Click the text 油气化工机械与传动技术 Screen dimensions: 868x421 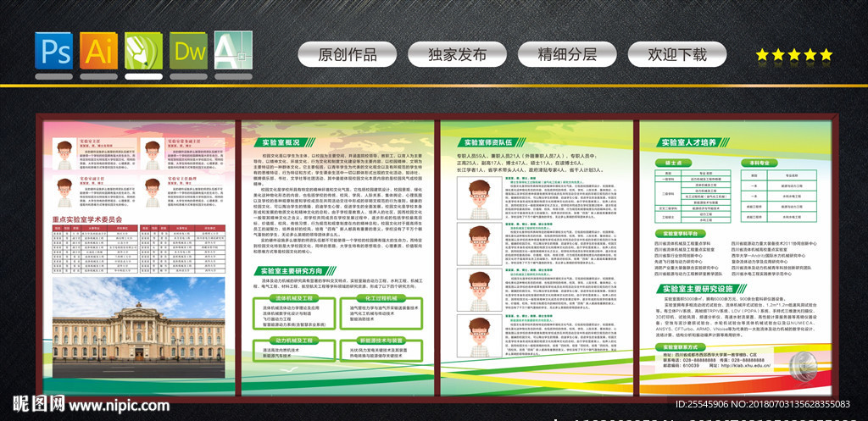[x=372, y=313]
